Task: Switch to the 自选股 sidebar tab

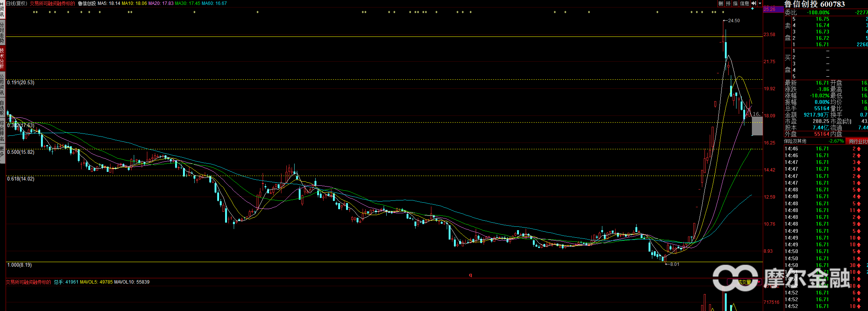Action: tap(2, 108)
